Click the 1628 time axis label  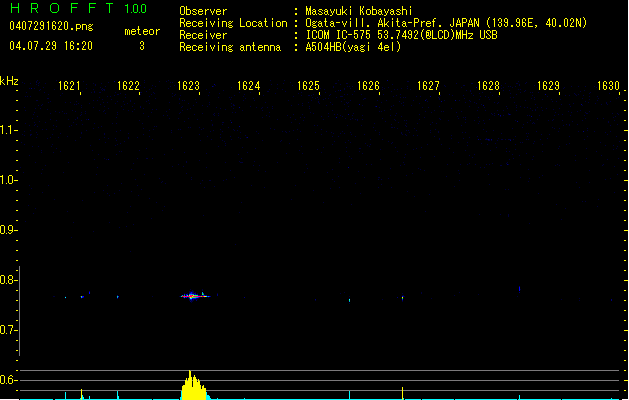(x=488, y=86)
